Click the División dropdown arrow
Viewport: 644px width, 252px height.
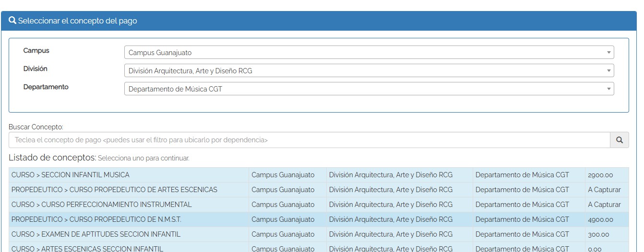pyautogui.click(x=608, y=71)
